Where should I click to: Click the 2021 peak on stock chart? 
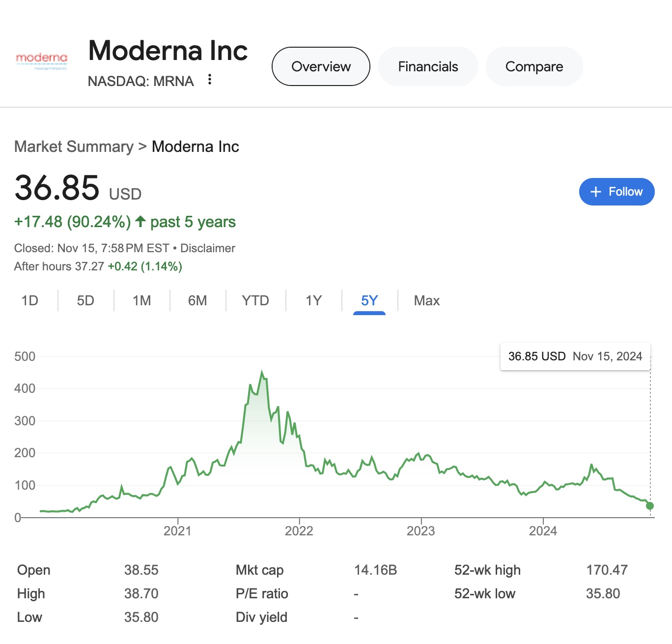point(262,372)
